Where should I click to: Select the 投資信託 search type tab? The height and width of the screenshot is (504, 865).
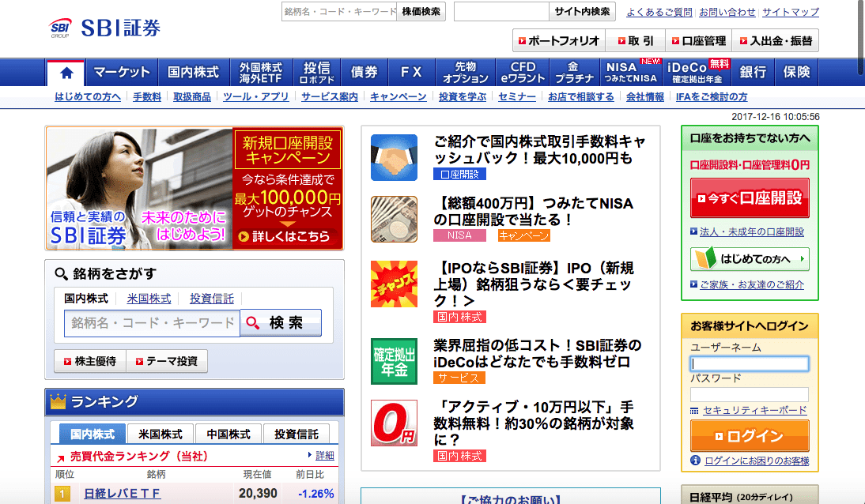pyautogui.click(x=211, y=299)
